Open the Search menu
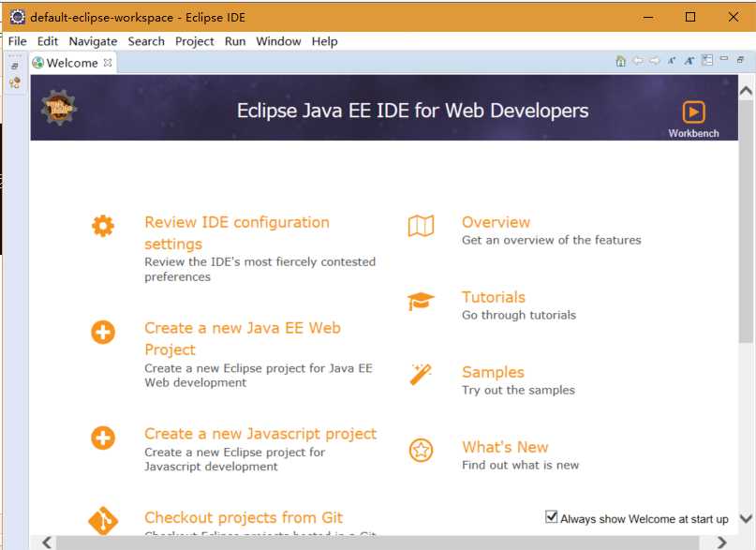This screenshot has width=756, height=550. [x=146, y=41]
